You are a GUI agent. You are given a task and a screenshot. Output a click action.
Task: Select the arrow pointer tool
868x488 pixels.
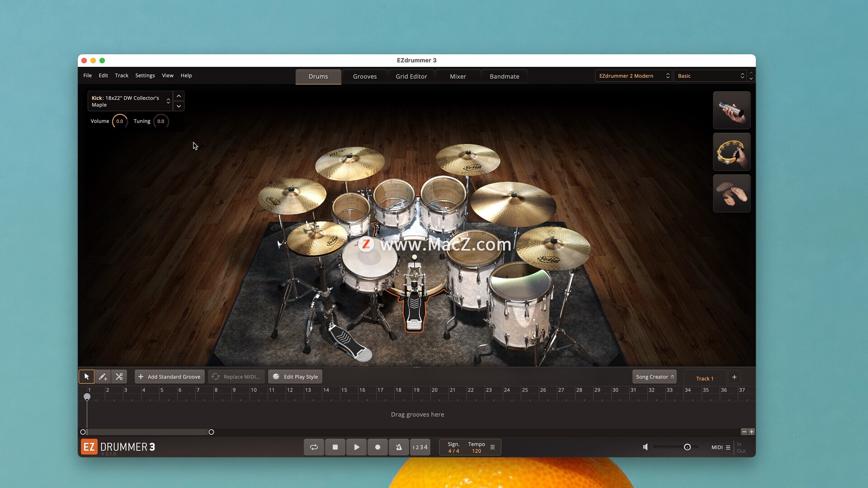click(x=86, y=376)
